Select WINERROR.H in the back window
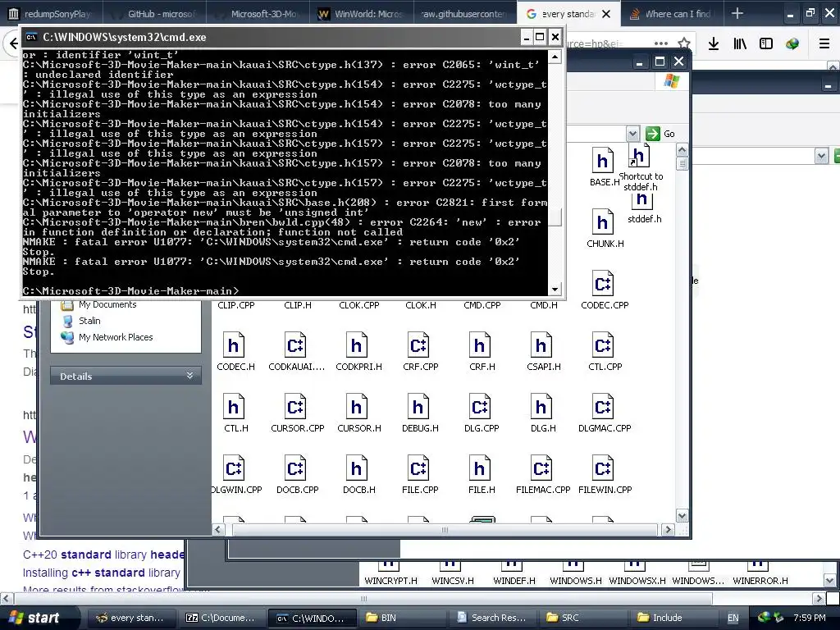 pos(760,573)
